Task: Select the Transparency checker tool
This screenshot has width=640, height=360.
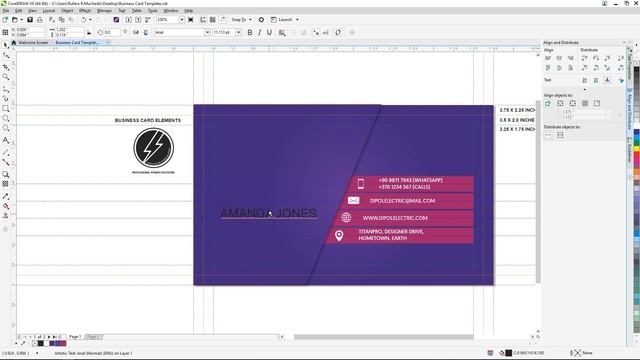Action: coord(5,184)
